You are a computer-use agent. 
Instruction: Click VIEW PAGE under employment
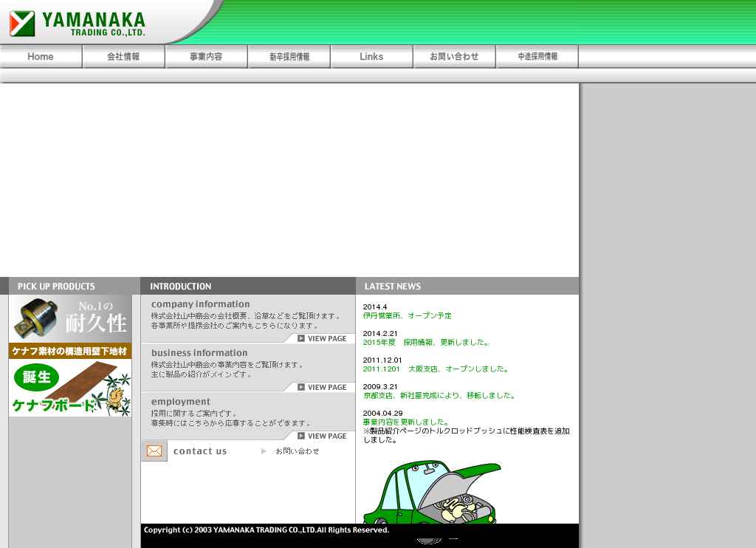click(x=322, y=436)
